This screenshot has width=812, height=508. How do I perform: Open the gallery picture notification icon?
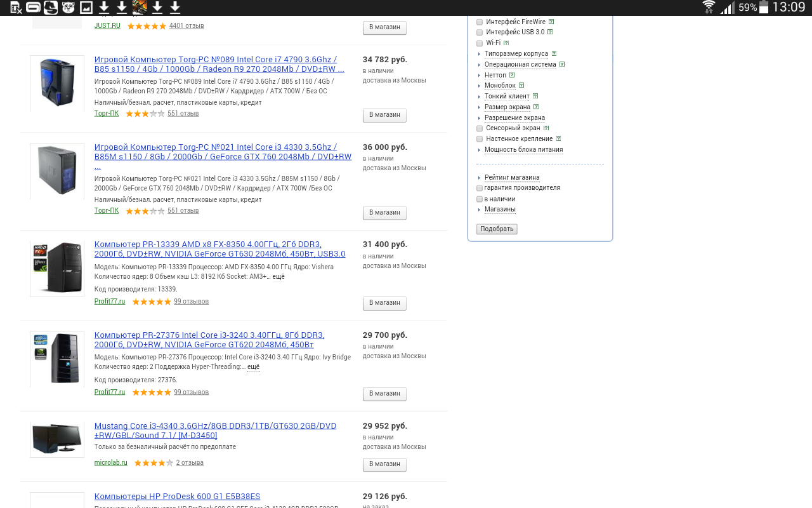[x=86, y=8]
